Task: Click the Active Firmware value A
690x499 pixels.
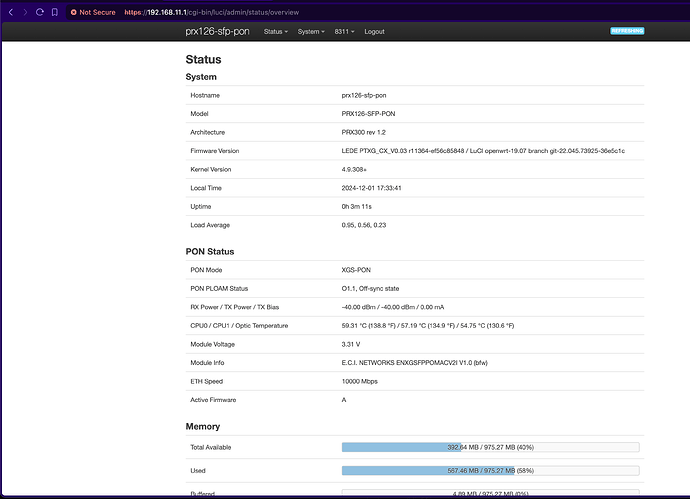Action: coord(344,400)
